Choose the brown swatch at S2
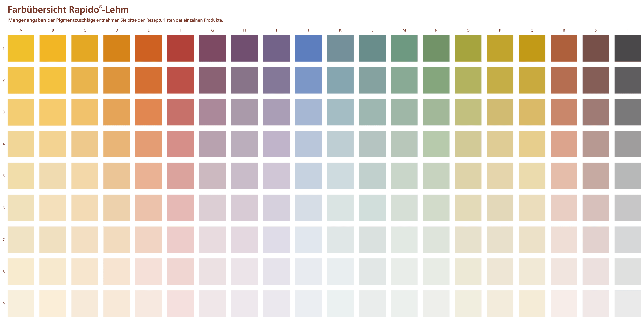This screenshot has width=644, height=322. tap(596, 80)
